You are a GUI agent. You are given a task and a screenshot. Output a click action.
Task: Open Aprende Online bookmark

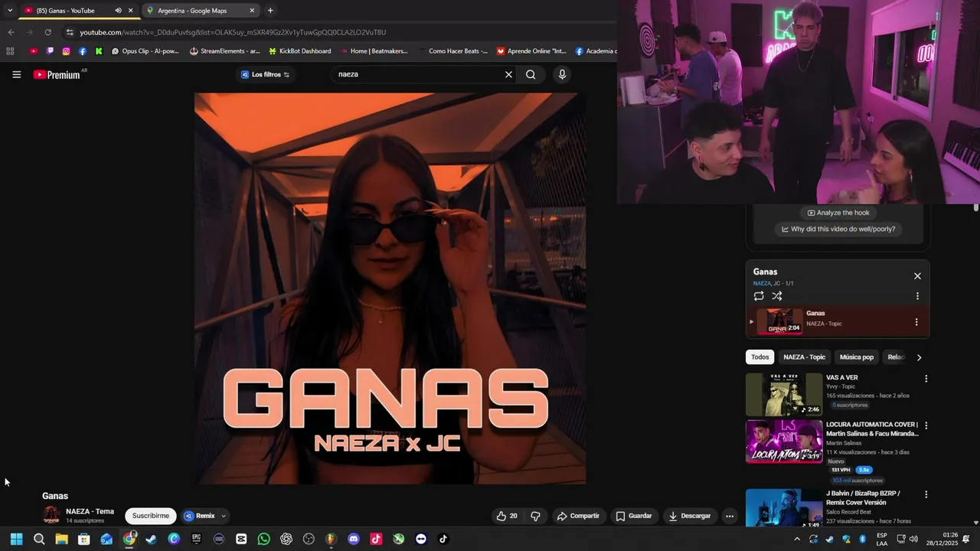tap(531, 51)
